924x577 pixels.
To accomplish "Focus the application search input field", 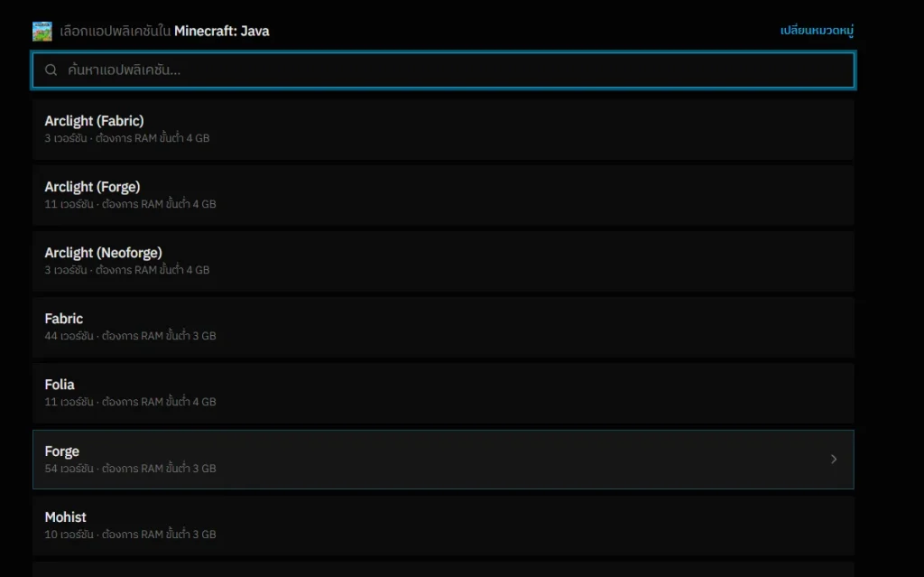I will [x=451, y=70].
